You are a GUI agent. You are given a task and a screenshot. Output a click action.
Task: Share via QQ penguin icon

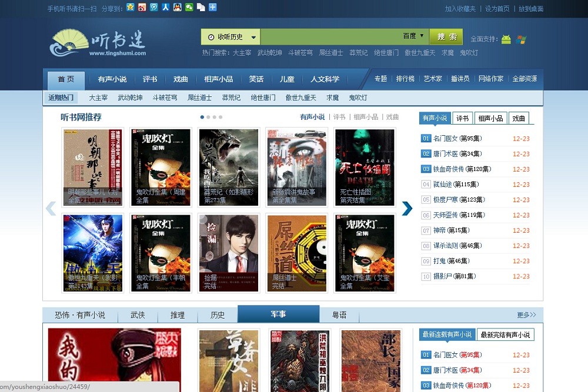click(178, 8)
